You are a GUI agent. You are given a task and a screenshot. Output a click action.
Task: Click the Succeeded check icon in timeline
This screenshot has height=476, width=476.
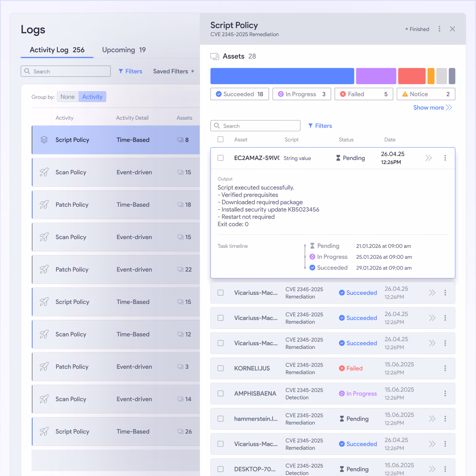coord(312,268)
